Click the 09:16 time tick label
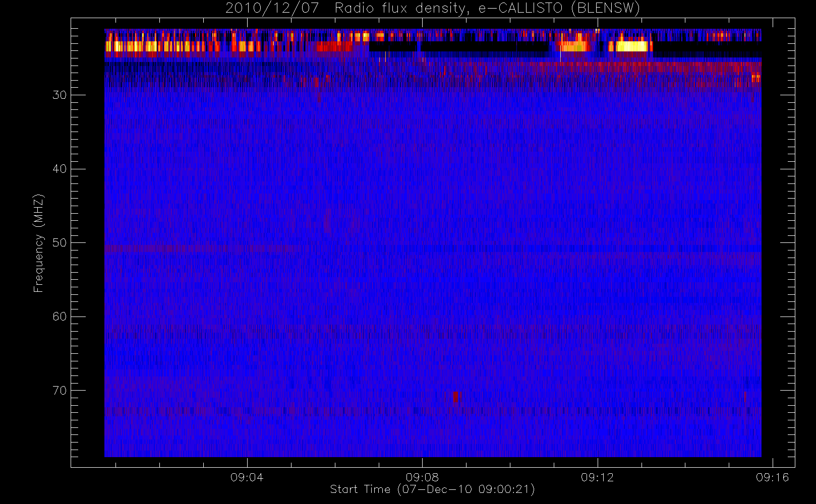Image resolution: width=816 pixels, height=504 pixels. 772,477
